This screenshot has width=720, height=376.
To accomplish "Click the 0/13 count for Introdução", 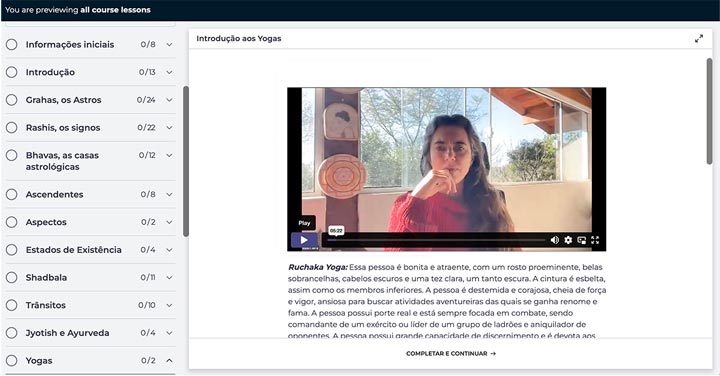I will click(147, 72).
